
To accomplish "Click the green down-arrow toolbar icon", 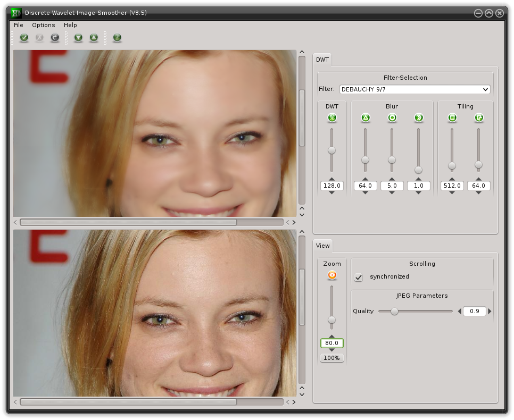I will pos(78,38).
